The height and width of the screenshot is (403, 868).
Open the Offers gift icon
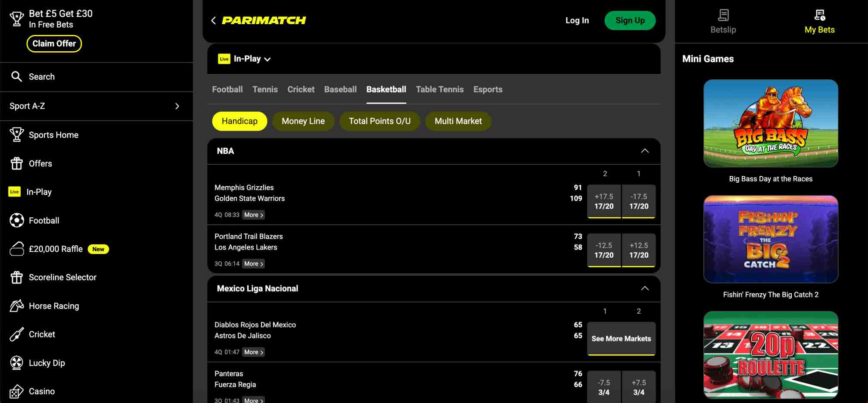16,163
